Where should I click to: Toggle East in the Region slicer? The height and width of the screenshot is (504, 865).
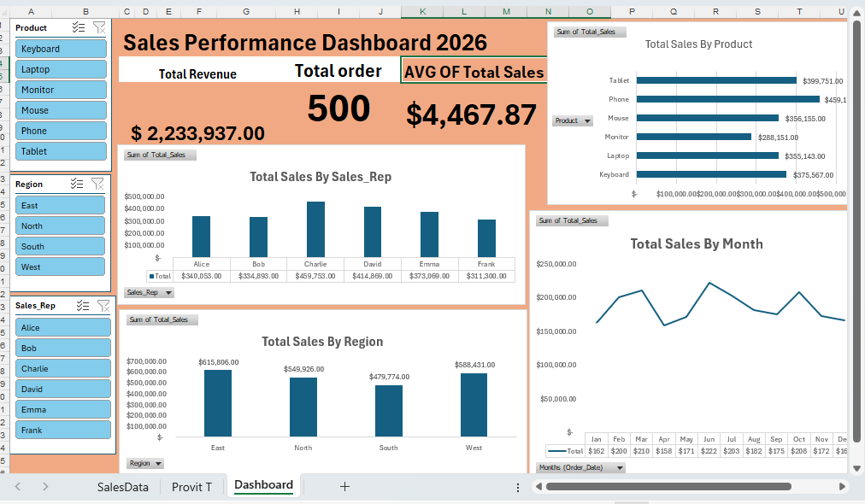pyautogui.click(x=60, y=205)
